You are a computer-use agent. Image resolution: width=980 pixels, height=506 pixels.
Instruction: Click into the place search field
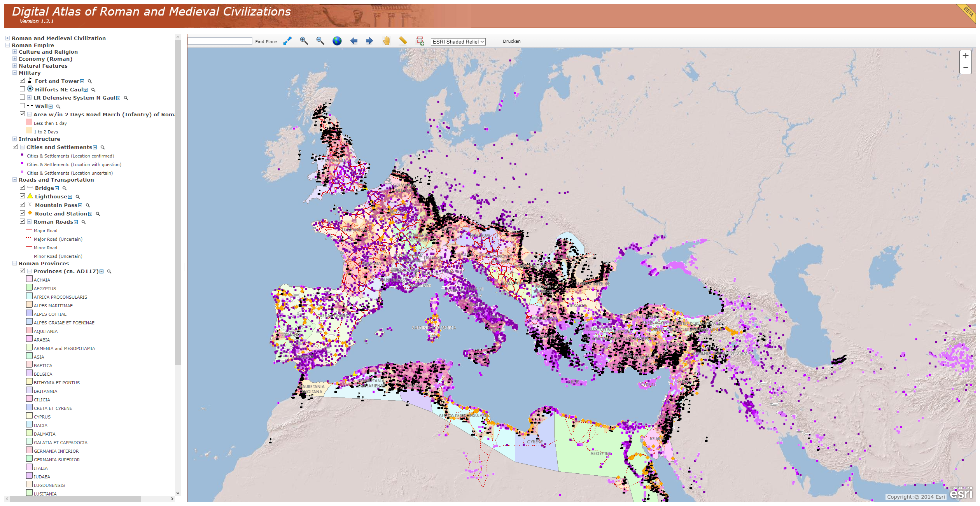point(220,41)
